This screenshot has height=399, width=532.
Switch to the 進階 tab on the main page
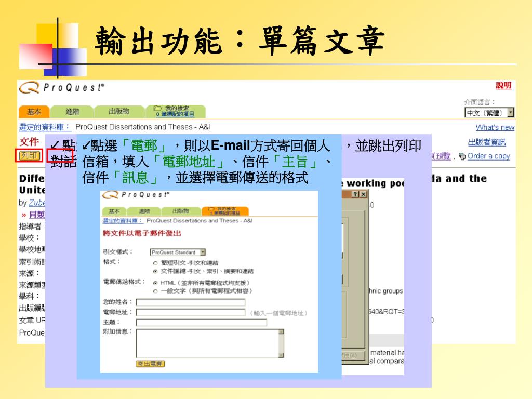point(72,112)
